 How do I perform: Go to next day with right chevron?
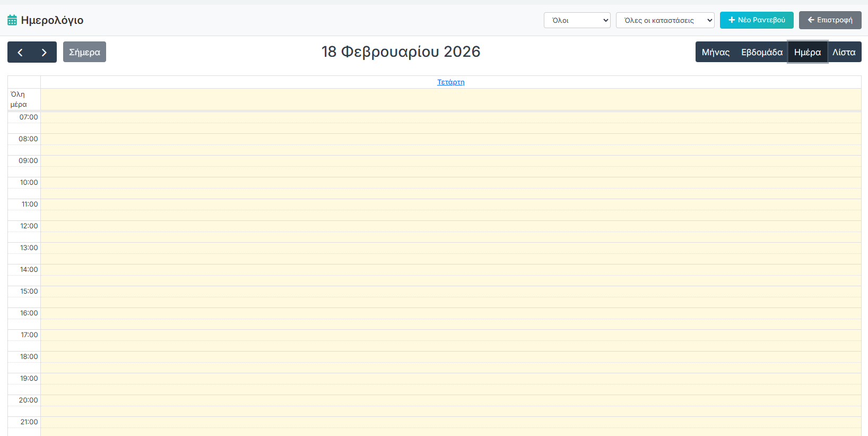[x=44, y=52]
